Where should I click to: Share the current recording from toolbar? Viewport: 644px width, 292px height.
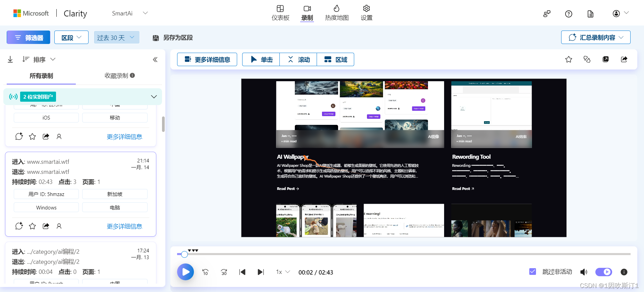pyautogui.click(x=624, y=59)
